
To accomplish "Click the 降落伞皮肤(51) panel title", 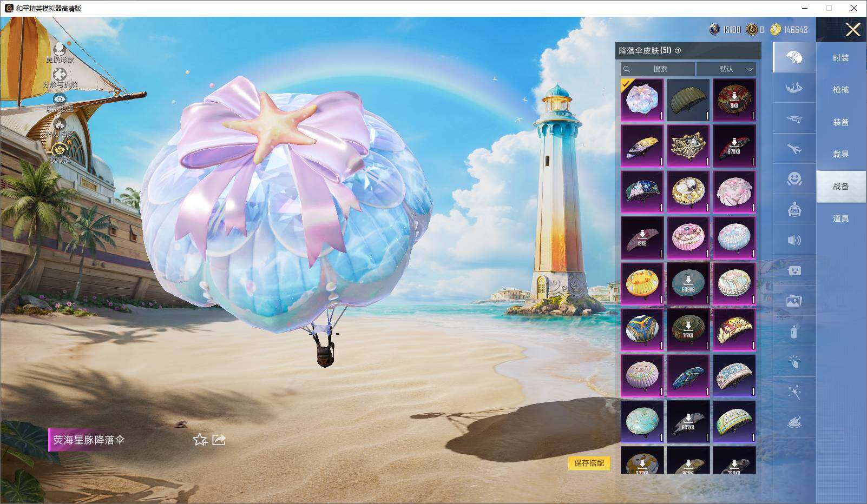I will coord(645,51).
